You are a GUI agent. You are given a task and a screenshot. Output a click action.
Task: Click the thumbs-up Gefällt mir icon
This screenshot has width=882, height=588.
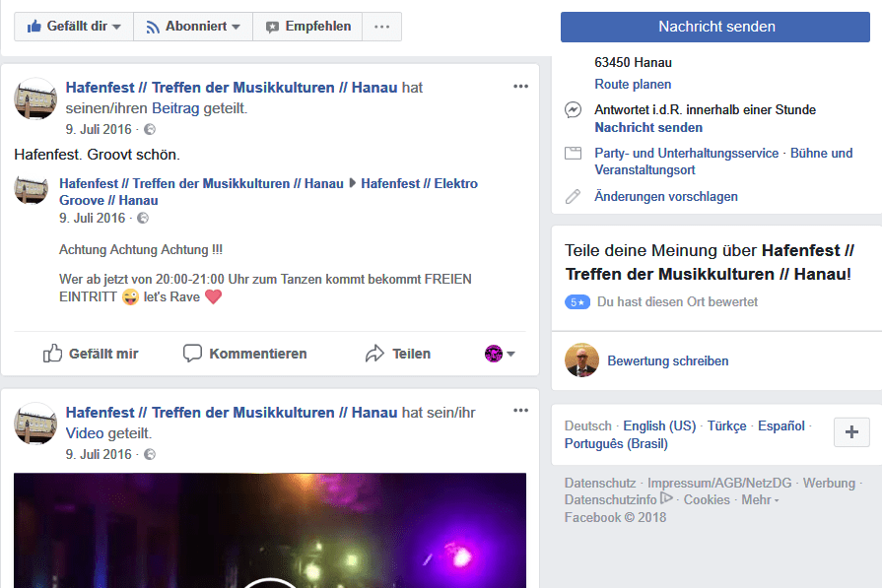click(53, 354)
